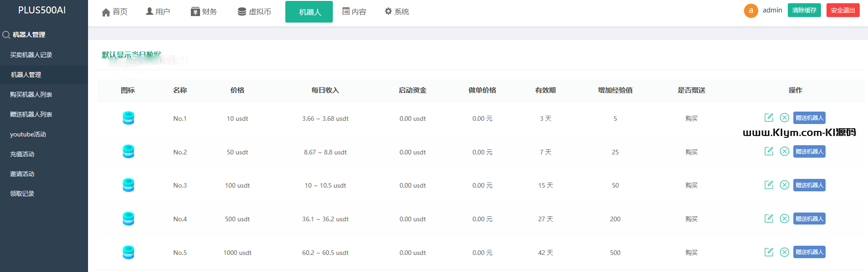
Task: Go to the 系统 settings menu
Action: [x=397, y=12]
